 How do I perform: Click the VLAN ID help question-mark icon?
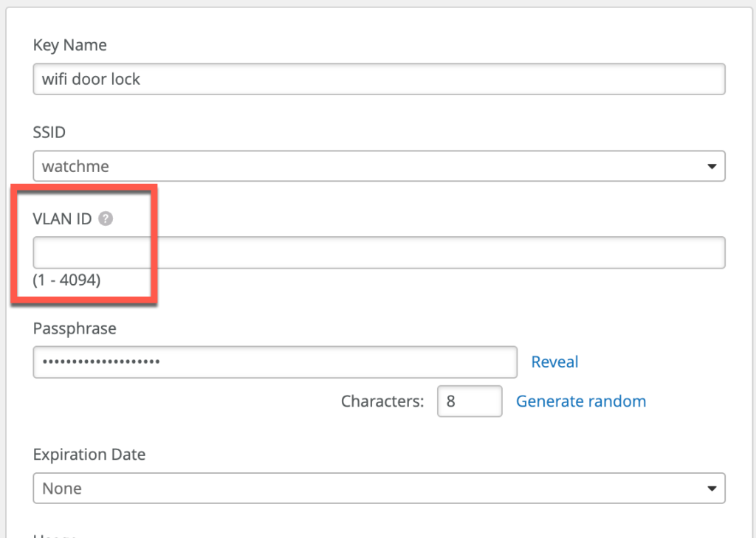coord(106,218)
